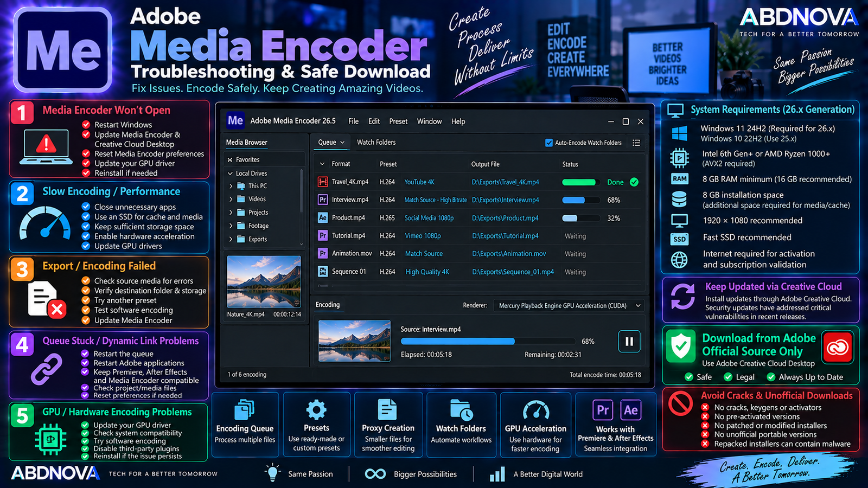
Task: Click Premiere icon beside Interview.mp4 row
Action: pyautogui.click(x=323, y=200)
